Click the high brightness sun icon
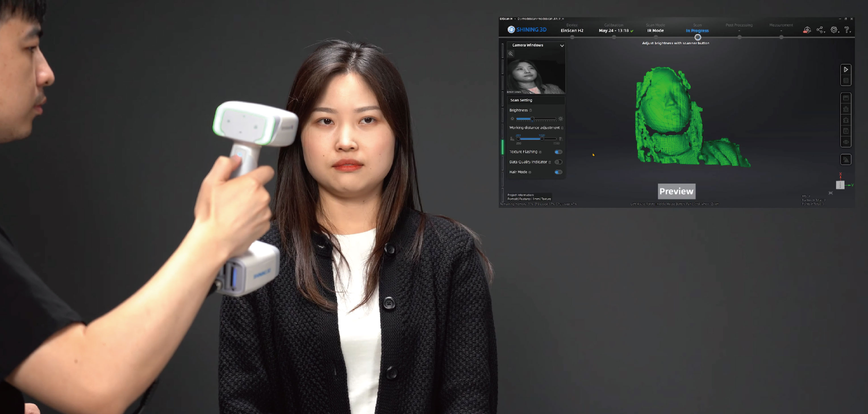868x414 pixels. coord(561,119)
